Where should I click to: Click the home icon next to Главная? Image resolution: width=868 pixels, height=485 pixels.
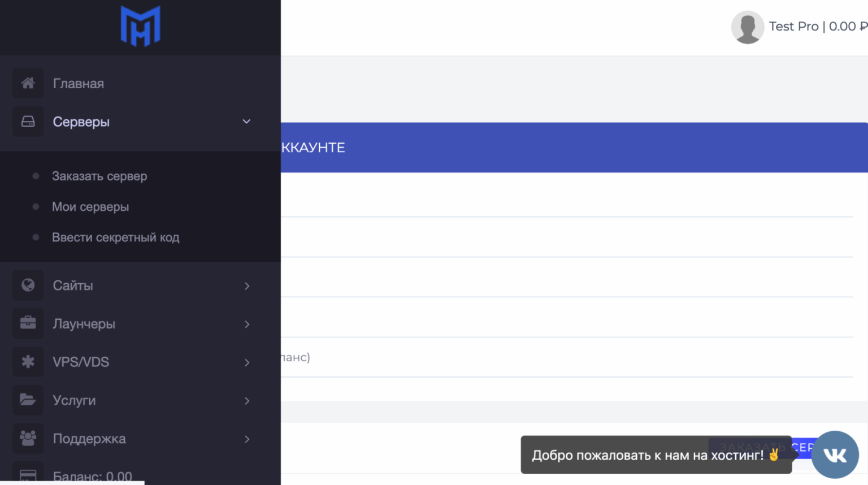[28, 83]
